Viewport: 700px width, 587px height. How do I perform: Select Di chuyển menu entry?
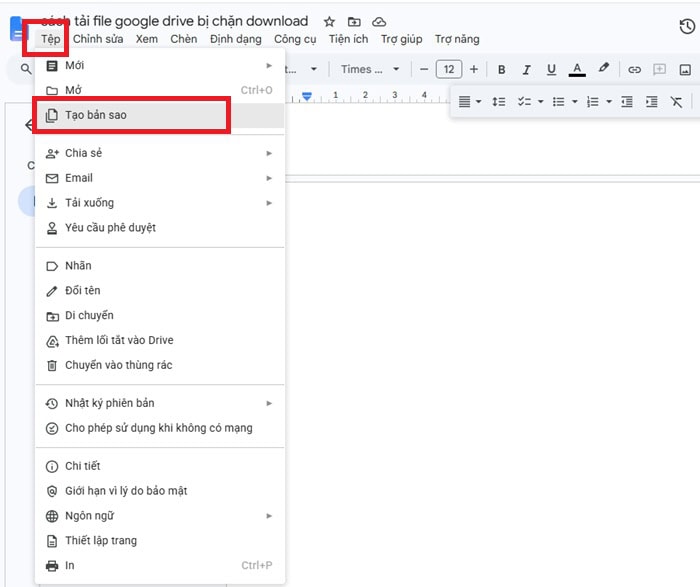point(159,315)
